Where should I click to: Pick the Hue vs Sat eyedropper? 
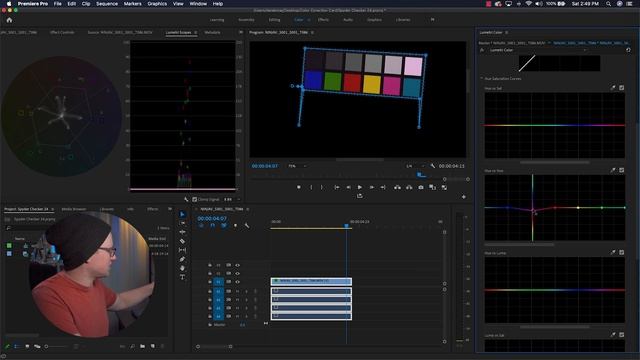coord(613,88)
